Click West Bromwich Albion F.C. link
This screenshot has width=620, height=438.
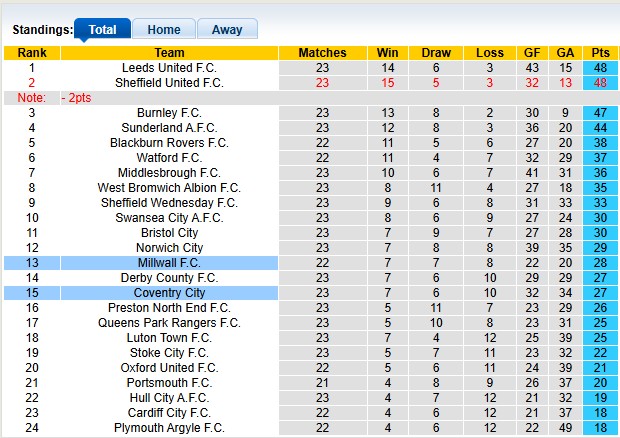(169, 188)
